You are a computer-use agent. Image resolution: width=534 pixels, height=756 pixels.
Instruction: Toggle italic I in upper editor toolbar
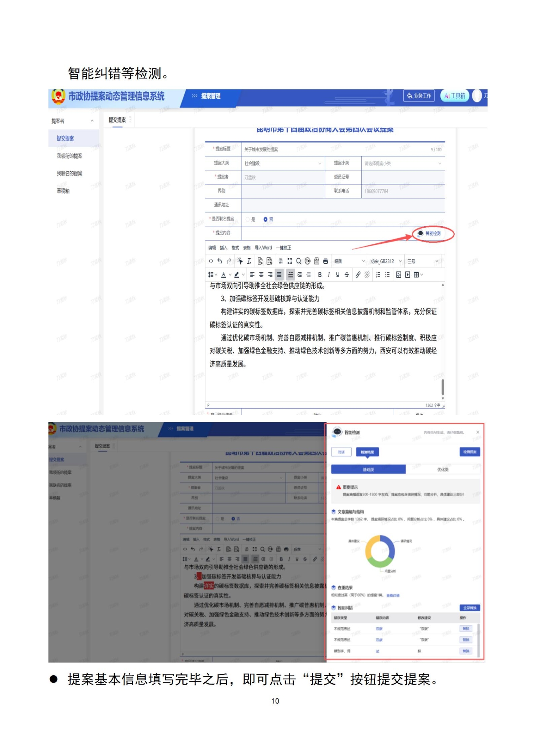pos(329,275)
